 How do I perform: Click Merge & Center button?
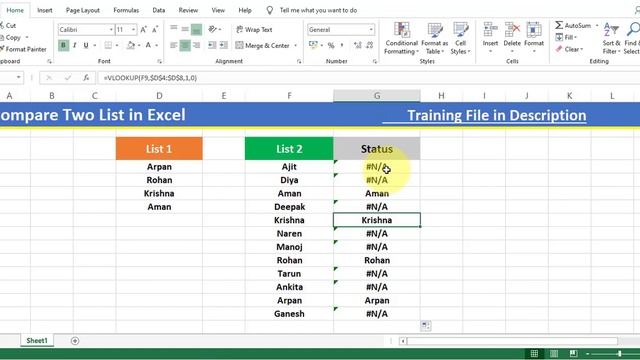pyautogui.click(x=262, y=46)
